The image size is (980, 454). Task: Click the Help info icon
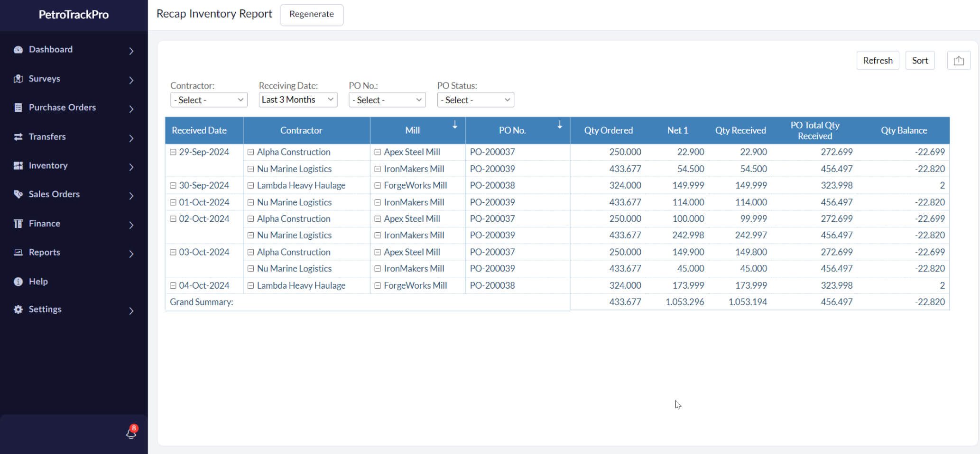(x=18, y=281)
